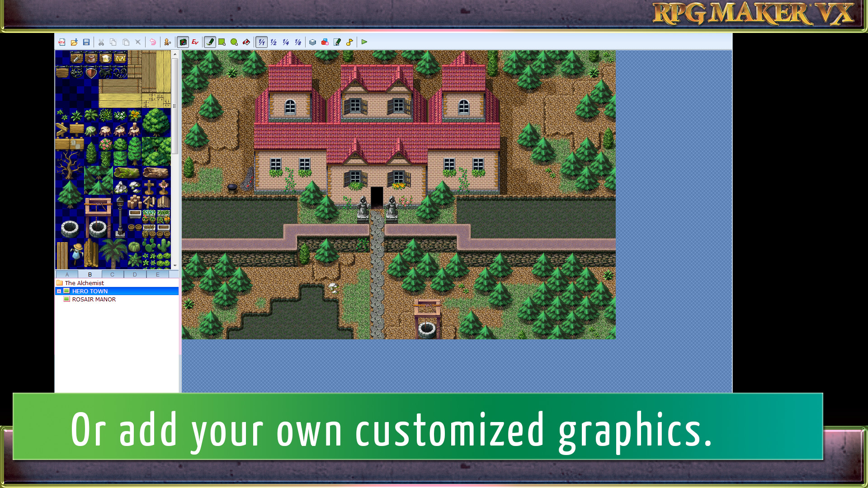Expand the HERO TOWN map node

(x=59, y=291)
